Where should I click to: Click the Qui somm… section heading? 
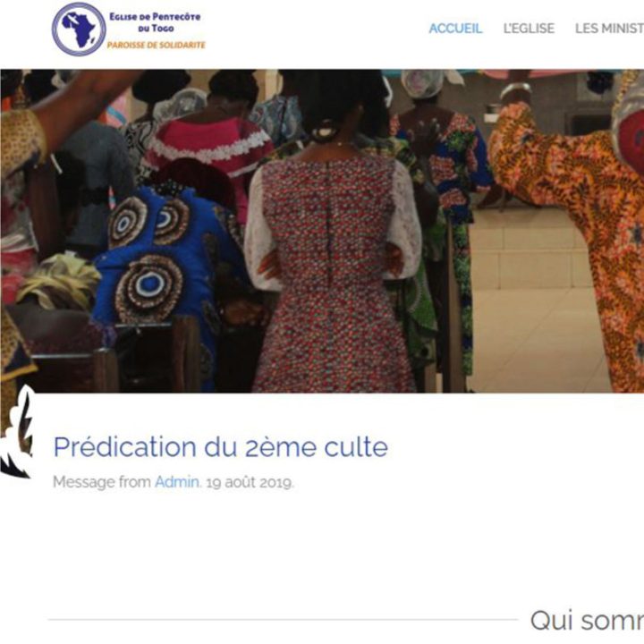588,620
